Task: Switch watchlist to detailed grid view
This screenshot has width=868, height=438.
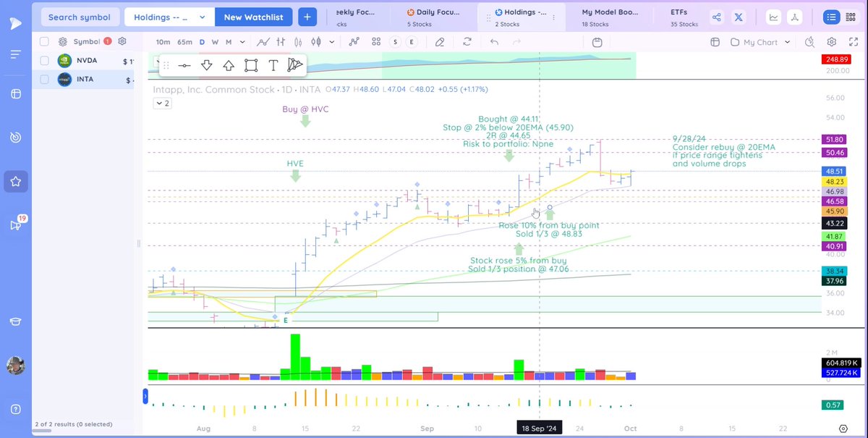Action: coord(851,16)
